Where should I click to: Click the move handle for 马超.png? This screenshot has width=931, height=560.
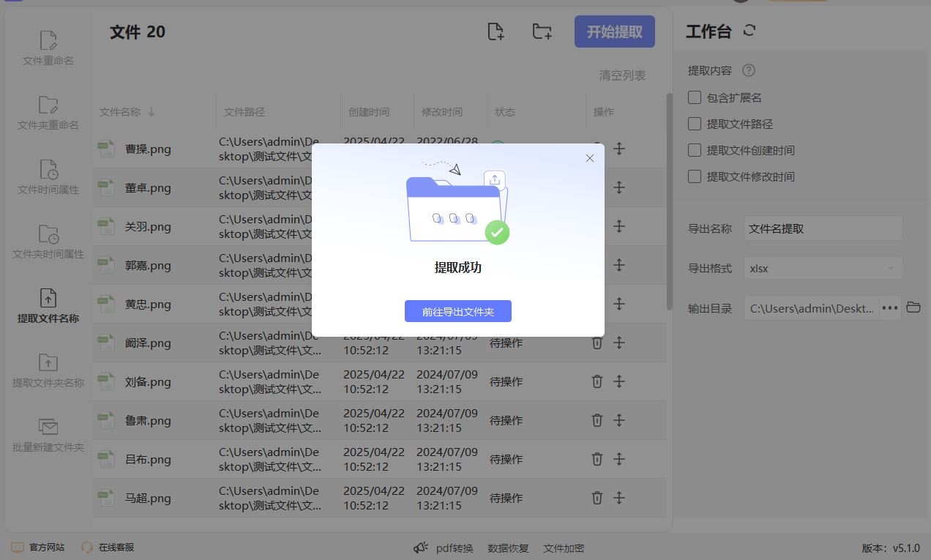point(619,498)
